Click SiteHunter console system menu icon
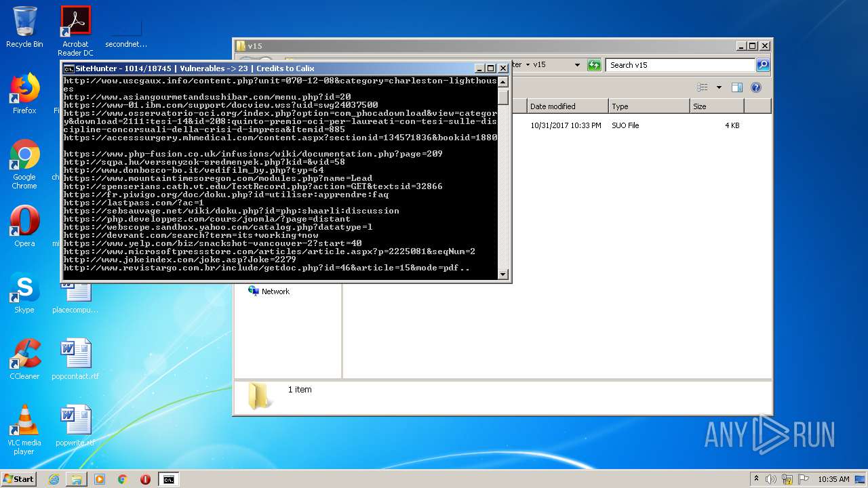Screen dimensions: 868x488 68,68
